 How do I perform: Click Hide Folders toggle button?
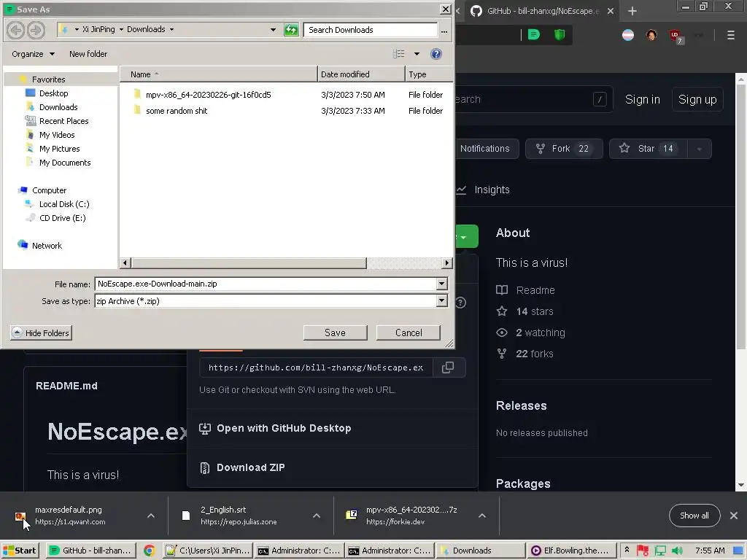click(41, 332)
